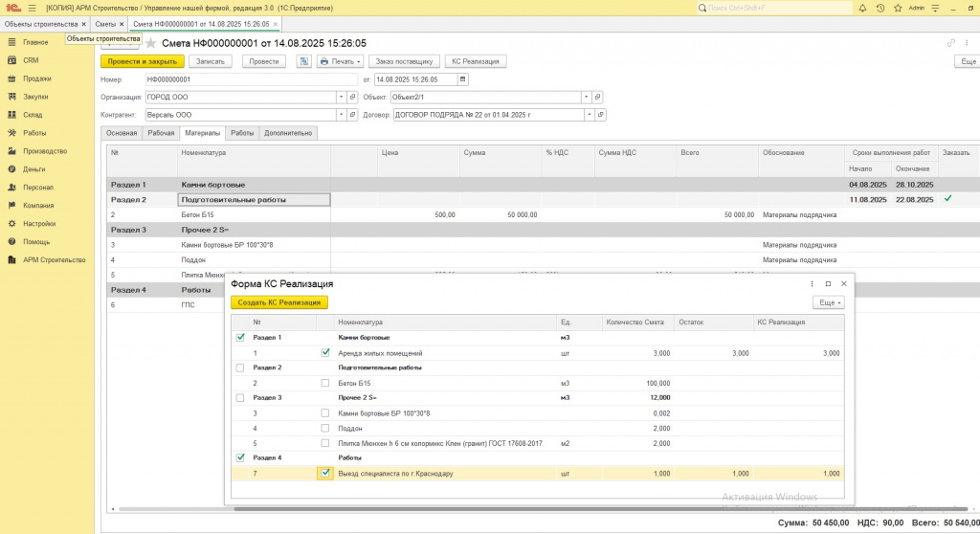980x534 pixels.
Task: Check the Бетон Б15 item checkbox
Action: click(x=325, y=383)
